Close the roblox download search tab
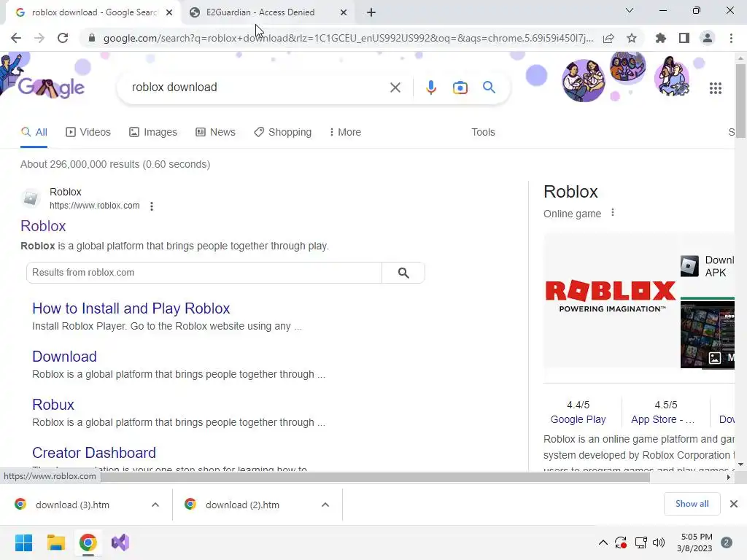 [x=169, y=13]
